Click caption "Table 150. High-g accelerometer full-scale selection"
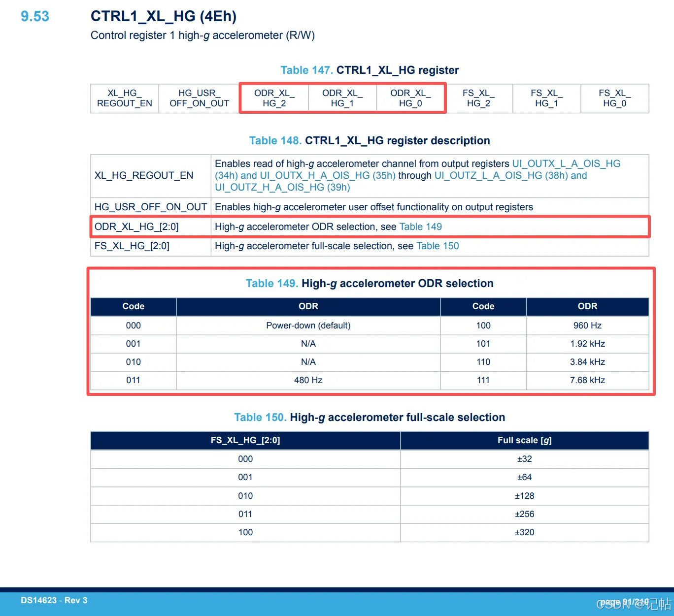This screenshot has height=616, width=674. coord(370,417)
